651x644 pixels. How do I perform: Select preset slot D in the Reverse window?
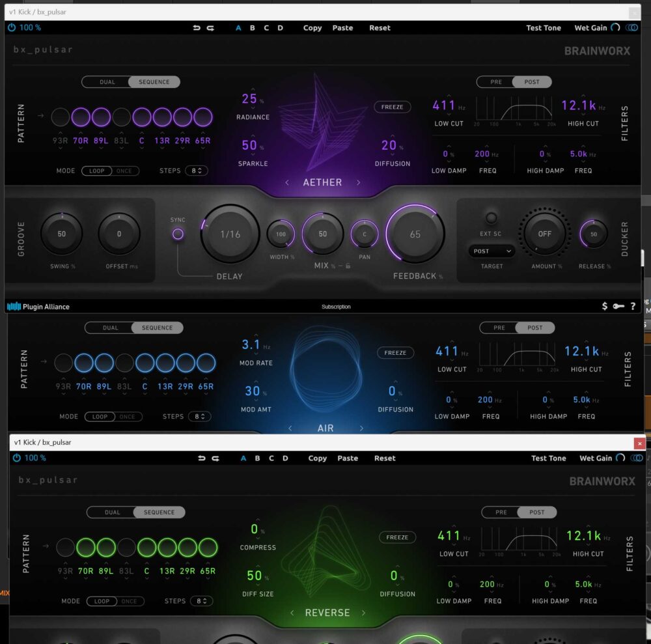point(285,458)
